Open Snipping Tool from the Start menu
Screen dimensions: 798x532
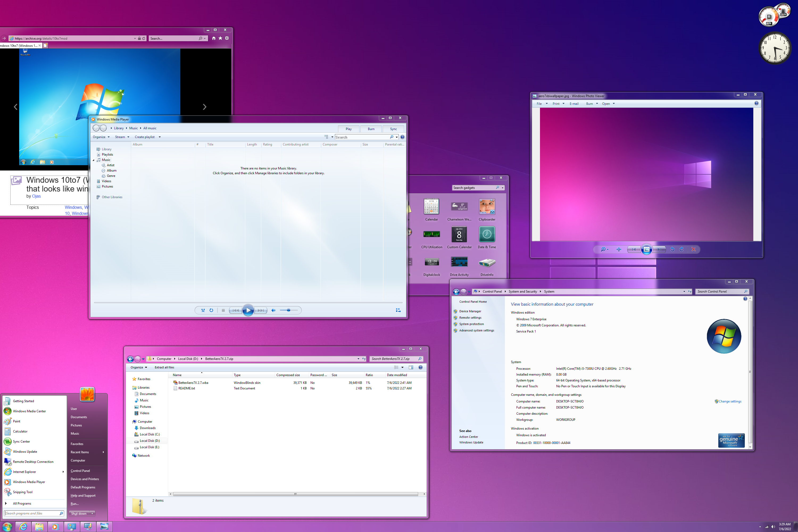34,492
